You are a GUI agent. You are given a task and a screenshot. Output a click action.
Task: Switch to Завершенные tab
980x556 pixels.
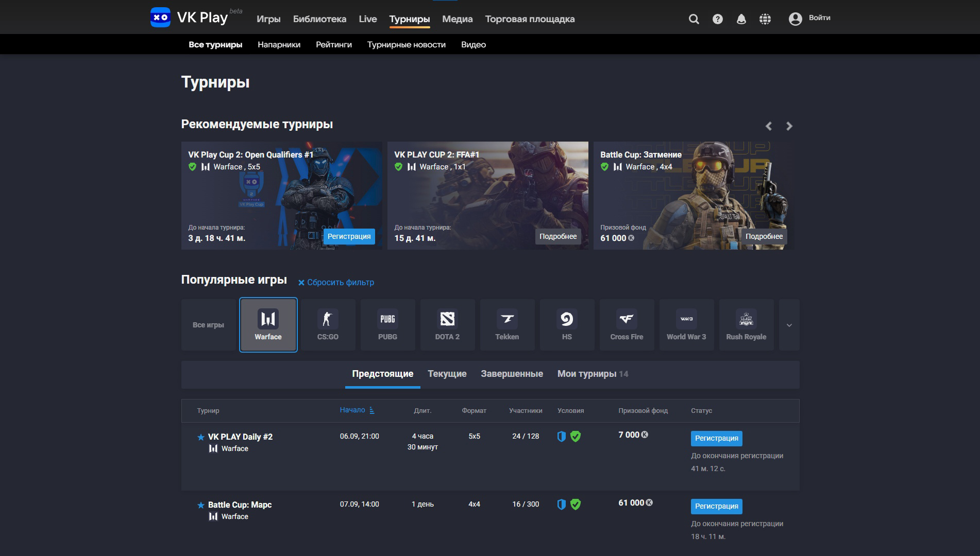coord(512,374)
